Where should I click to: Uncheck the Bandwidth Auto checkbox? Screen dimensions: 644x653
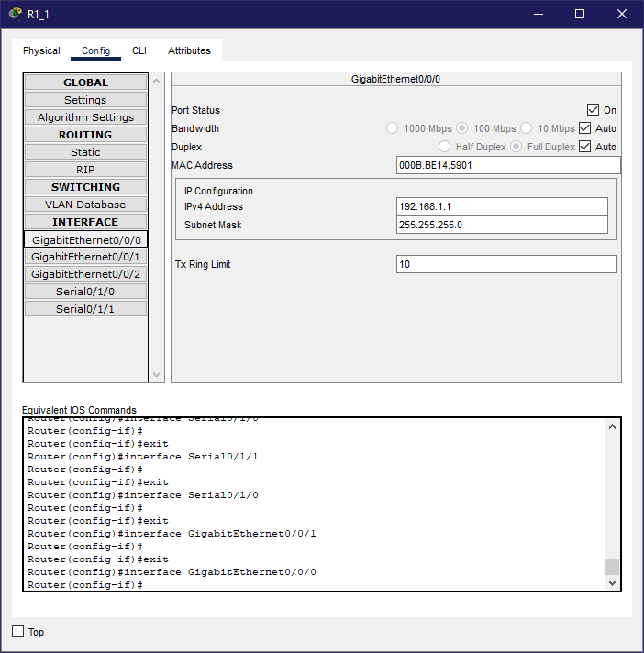[x=585, y=128]
